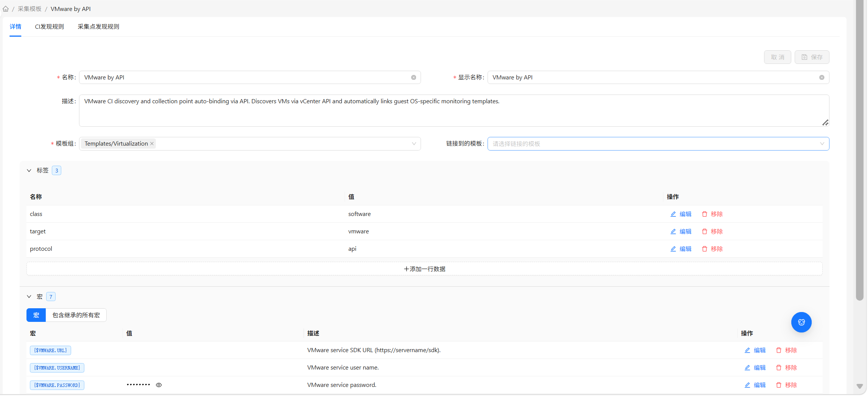Click trash icon for class tag
868x396 pixels.
coord(704,214)
